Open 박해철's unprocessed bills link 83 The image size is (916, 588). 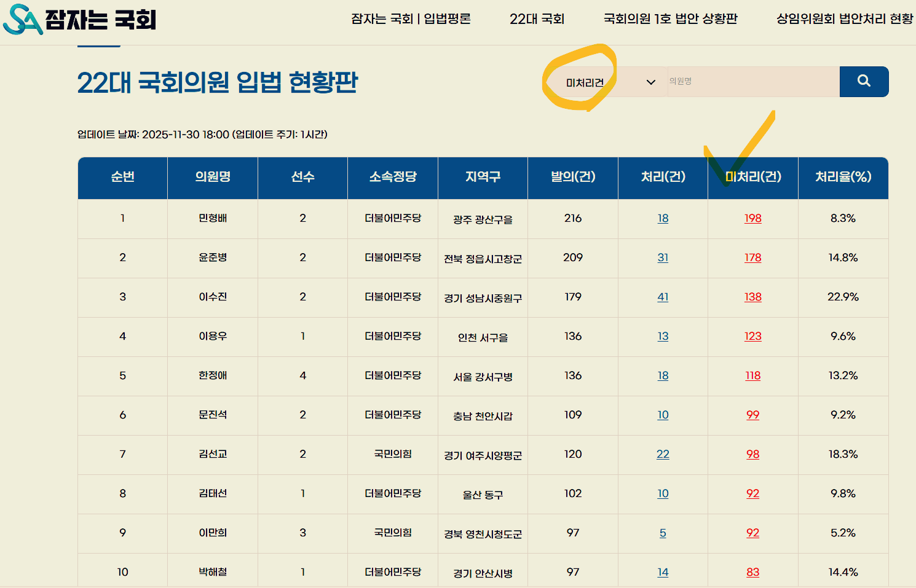click(x=753, y=572)
